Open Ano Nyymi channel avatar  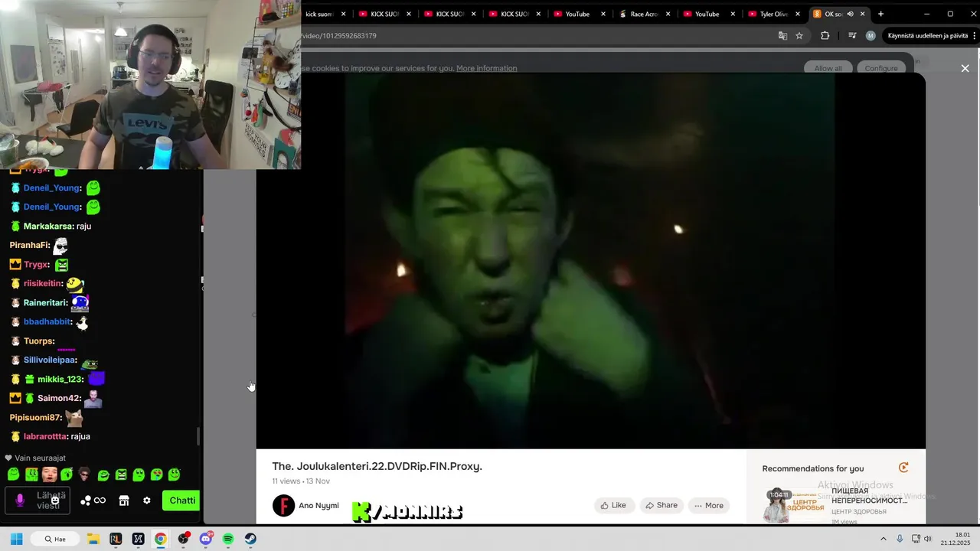pos(283,506)
